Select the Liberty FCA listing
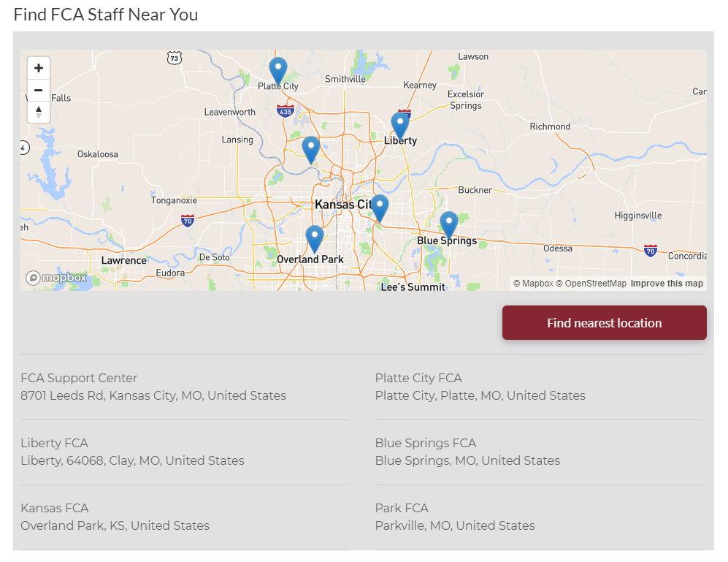Viewport: 728px width, 562px height. [x=131, y=452]
